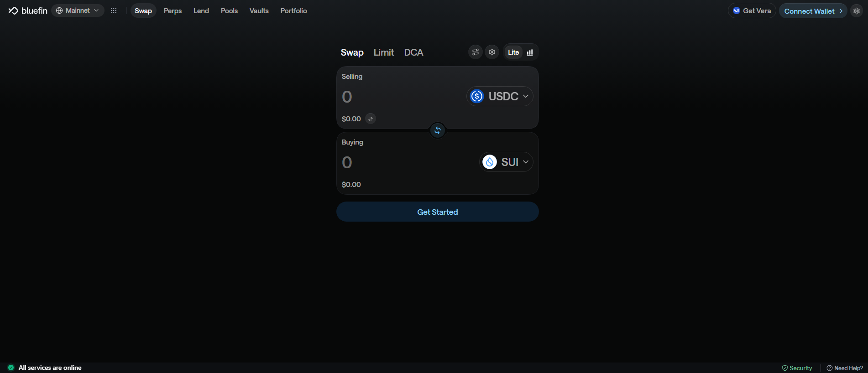Open the Mainnet network dropdown

78,10
